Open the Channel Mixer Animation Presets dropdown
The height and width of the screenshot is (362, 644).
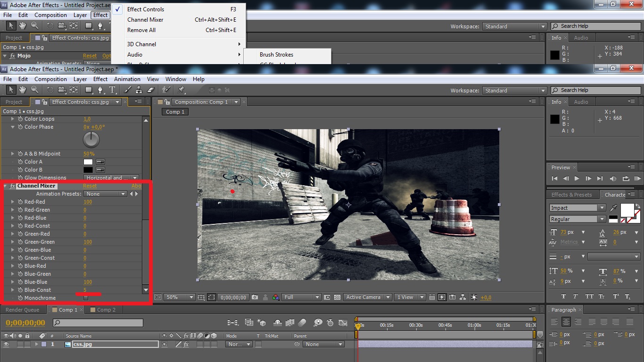(106, 194)
